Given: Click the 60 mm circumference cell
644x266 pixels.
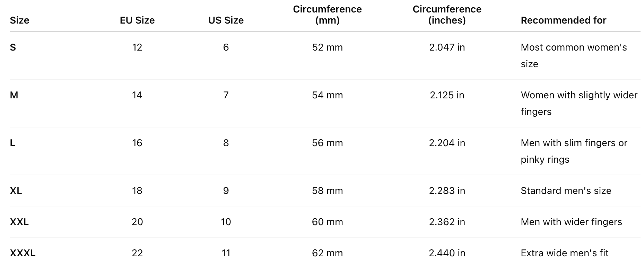Looking at the screenshot, I should [x=327, y=222].
